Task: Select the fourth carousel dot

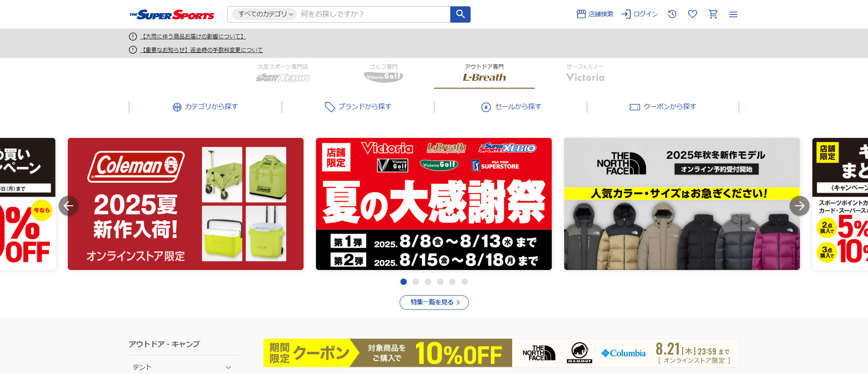Action: (440, 282)
